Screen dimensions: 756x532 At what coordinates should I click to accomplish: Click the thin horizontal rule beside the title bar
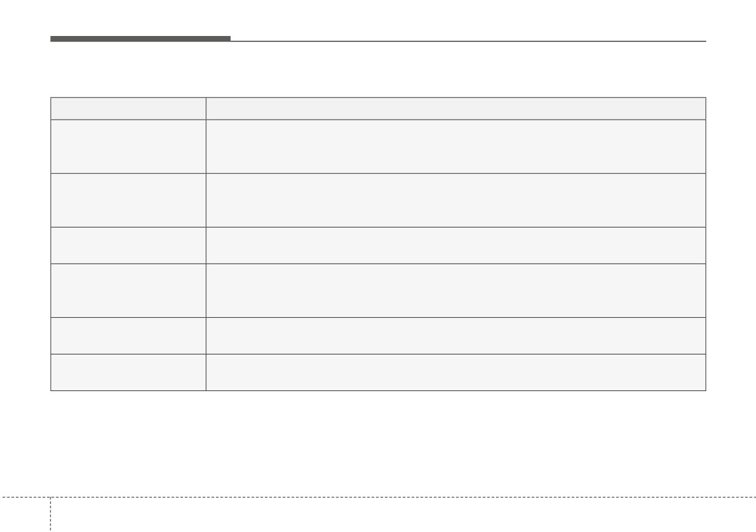click(x=468, y=41)
